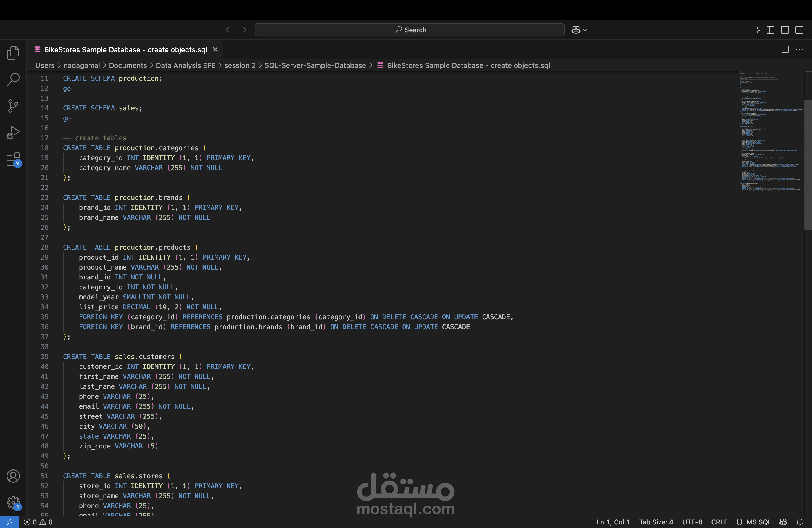812x528 pixels.
Task: Toggle the primary side bar
Action: click(x=770, y=30)
